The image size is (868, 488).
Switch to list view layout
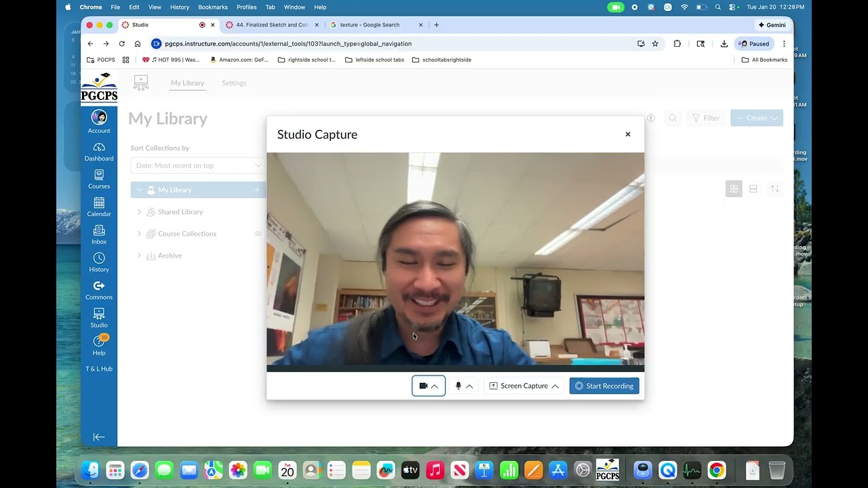[x=753, y=189]
